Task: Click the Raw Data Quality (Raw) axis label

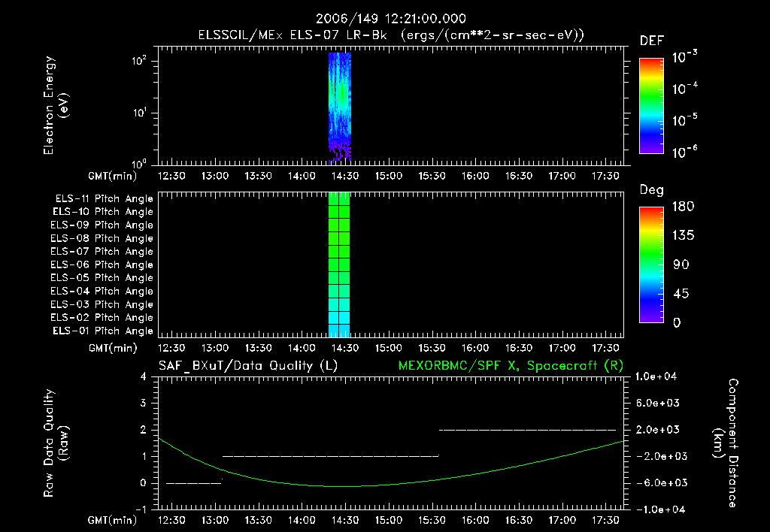Action: point(56,443)
